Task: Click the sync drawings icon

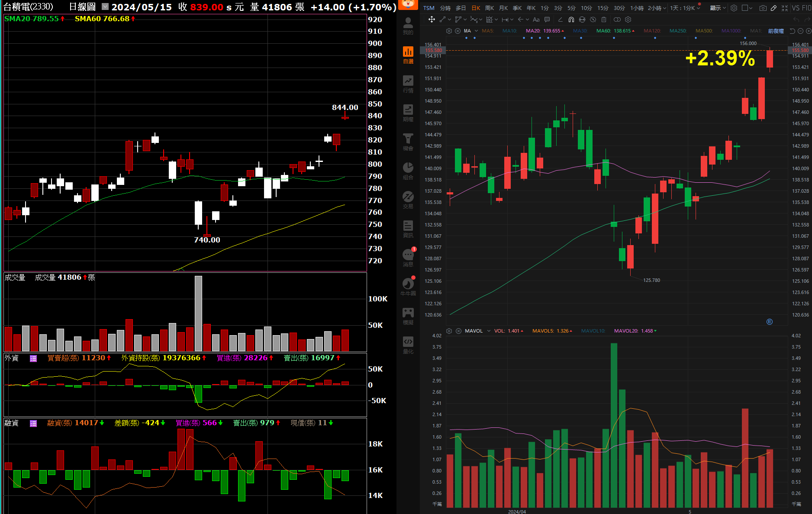Action: coord(582,19)
